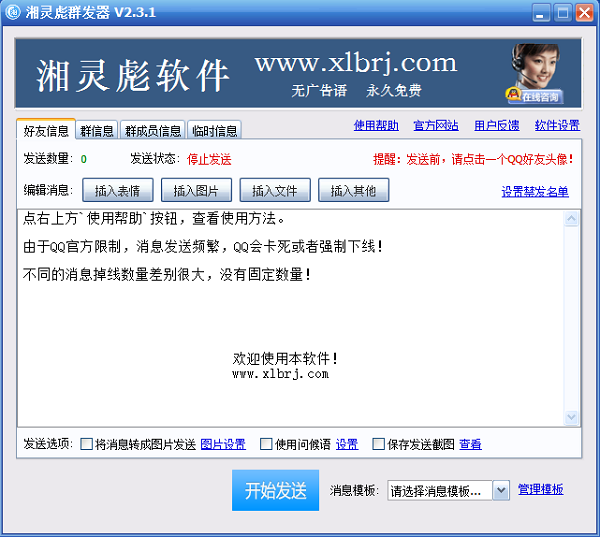Click the 插入表情 button
The width and height of the screenshot is (600, 537).
pyautogui.click(x=118, y=190)
